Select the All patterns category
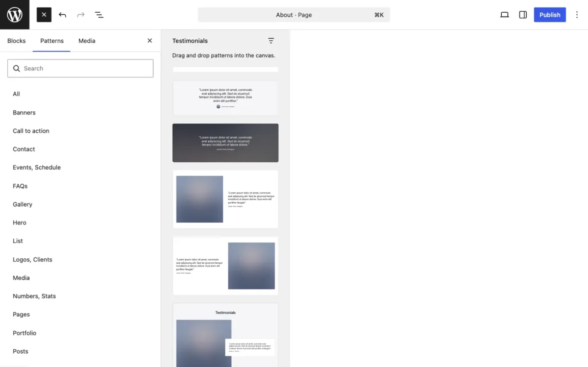Screen dimensions: 588x367 (x=16, y=94)
